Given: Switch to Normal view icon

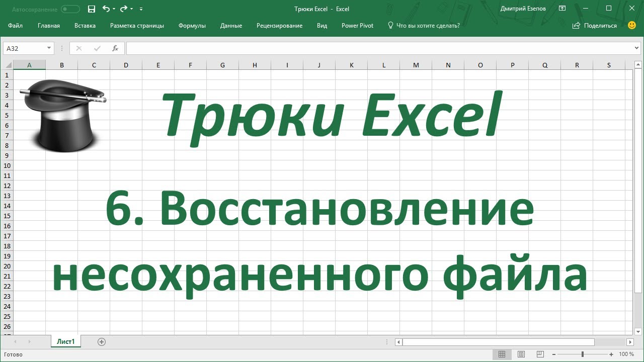Looking at the screenshot, I should tap(502, 354).
